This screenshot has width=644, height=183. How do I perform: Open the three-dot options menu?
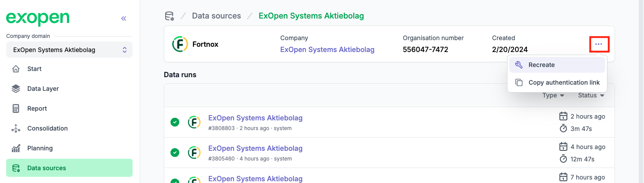point(598,44)
